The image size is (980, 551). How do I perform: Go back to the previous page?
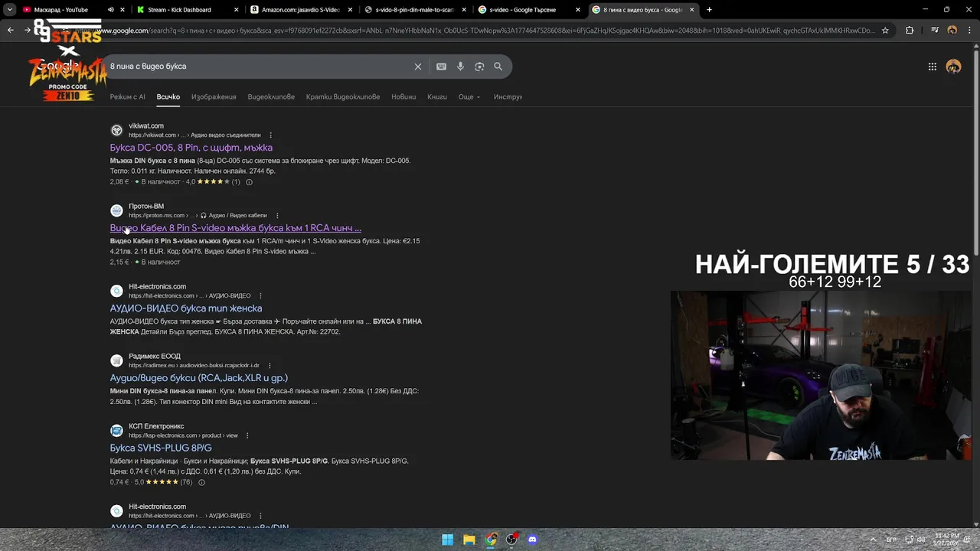[11, 31]
